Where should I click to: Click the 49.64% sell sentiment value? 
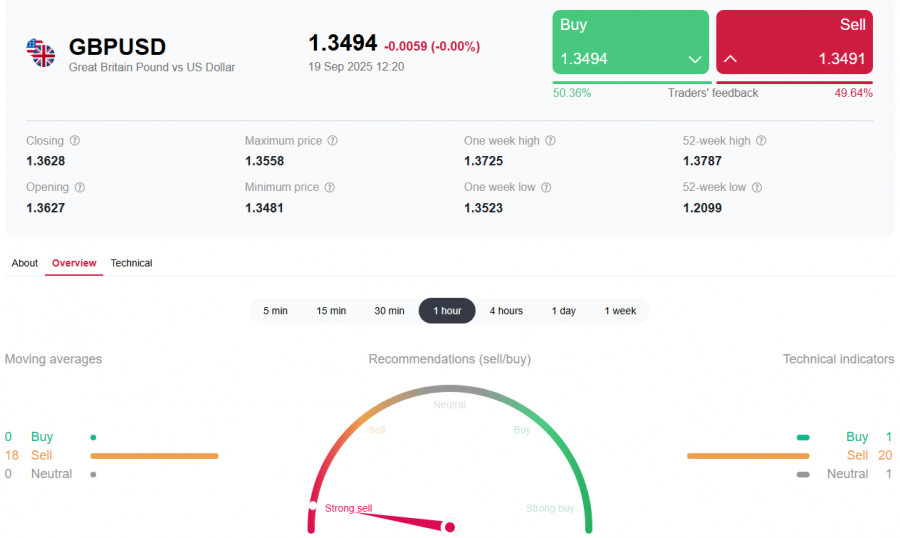point(854,93)
